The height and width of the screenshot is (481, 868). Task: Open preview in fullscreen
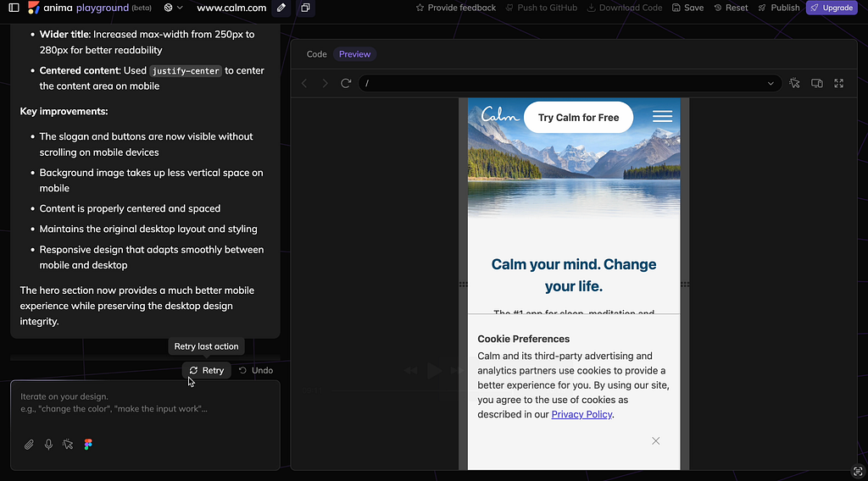(838, 84)
